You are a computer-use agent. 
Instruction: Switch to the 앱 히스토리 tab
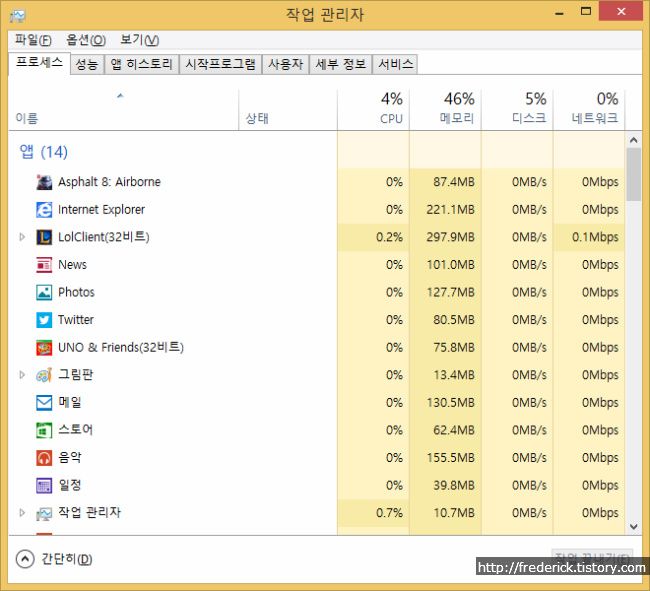pos(141,64)
